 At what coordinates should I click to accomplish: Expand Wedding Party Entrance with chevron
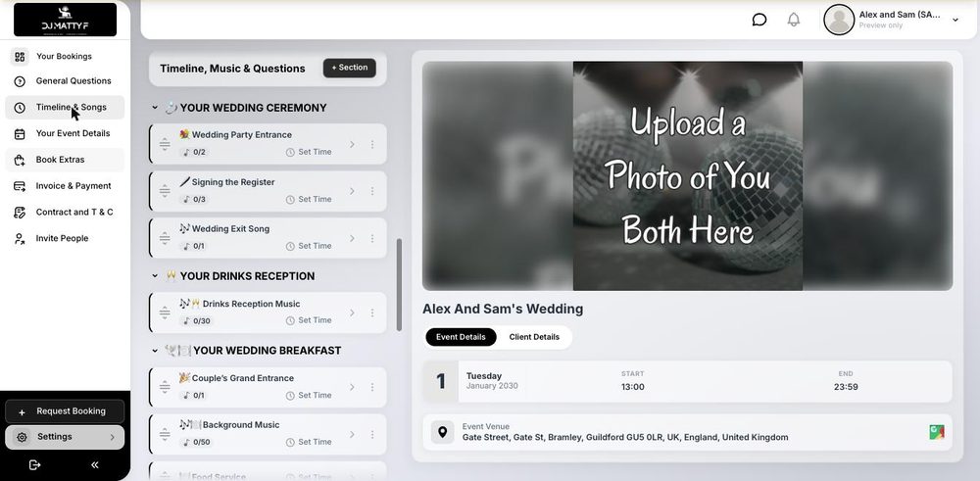(x=352, y=144)
